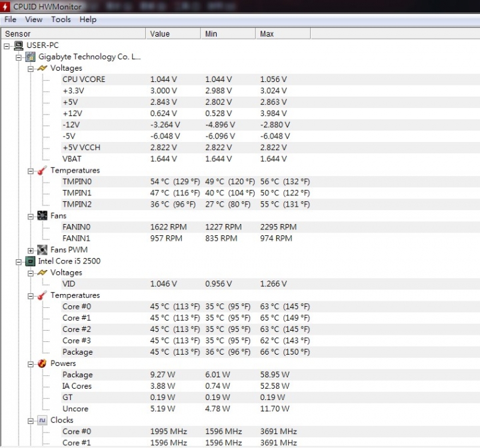Collapse the motherboard Temperatures group

31,171
